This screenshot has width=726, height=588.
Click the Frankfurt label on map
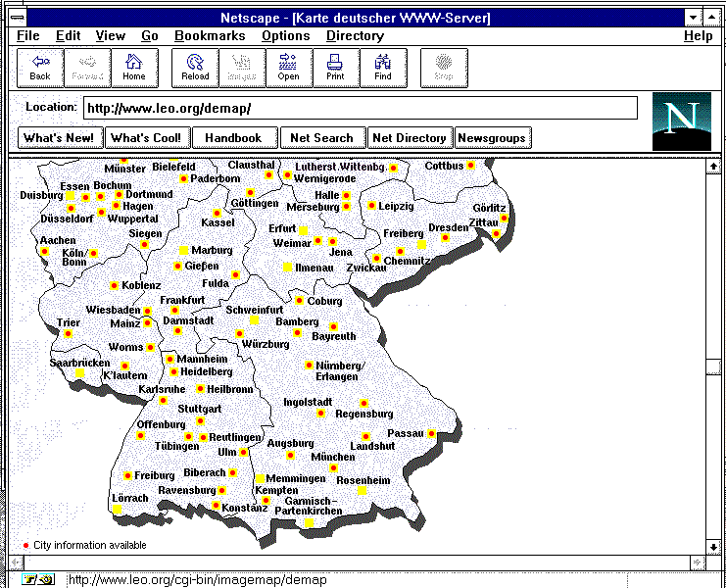(182, 300)
